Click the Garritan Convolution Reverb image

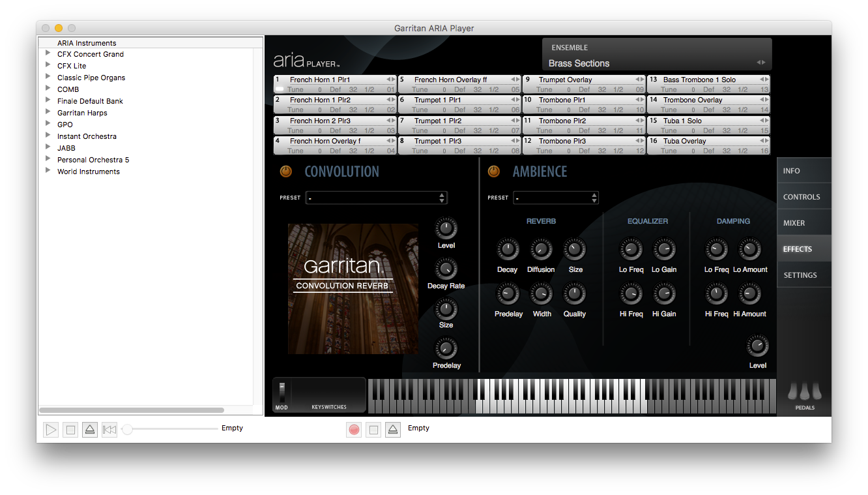353,289
